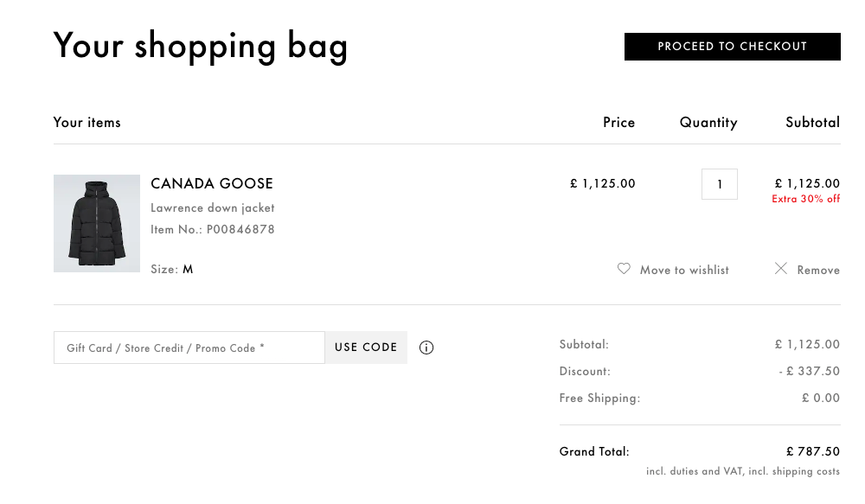Screen dimensions: 865x504
Task: Click the Move to wishlist text link
Action: coord(684,271)
